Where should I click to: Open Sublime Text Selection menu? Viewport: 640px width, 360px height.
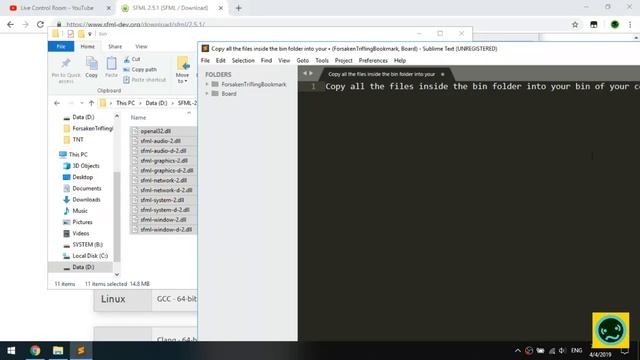tap(243, 60)
